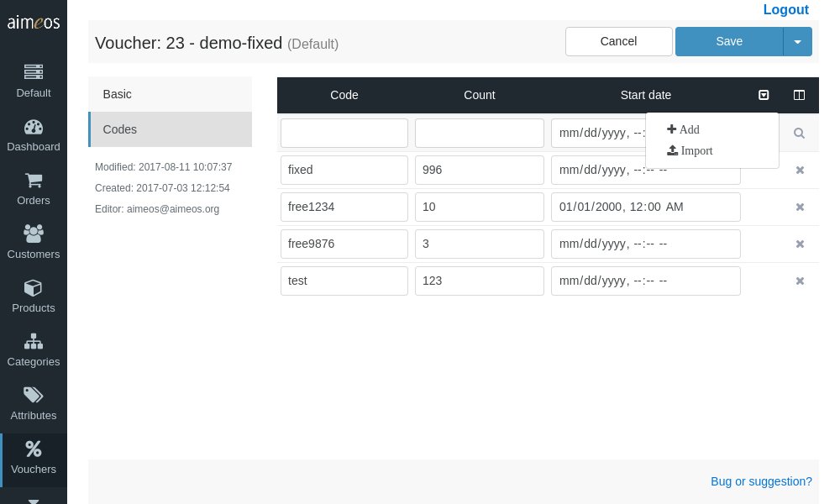Open the Customers section

(34, 243)
